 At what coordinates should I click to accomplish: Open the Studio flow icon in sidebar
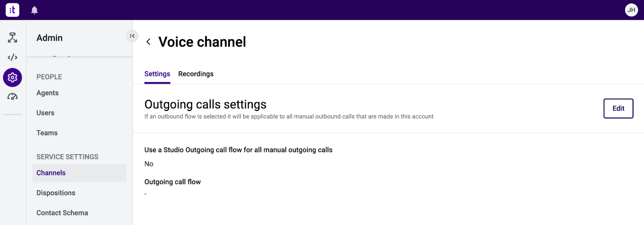12,38
